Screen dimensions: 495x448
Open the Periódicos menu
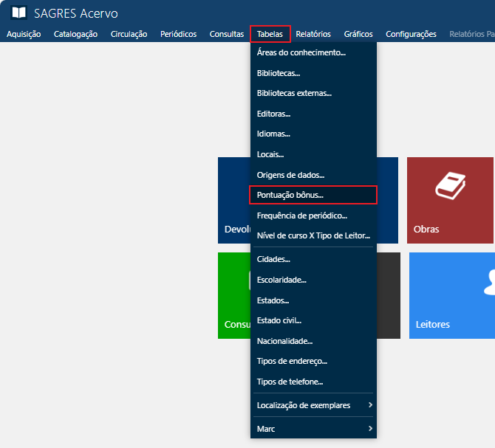pyautogui.click(x=178, y=34)
